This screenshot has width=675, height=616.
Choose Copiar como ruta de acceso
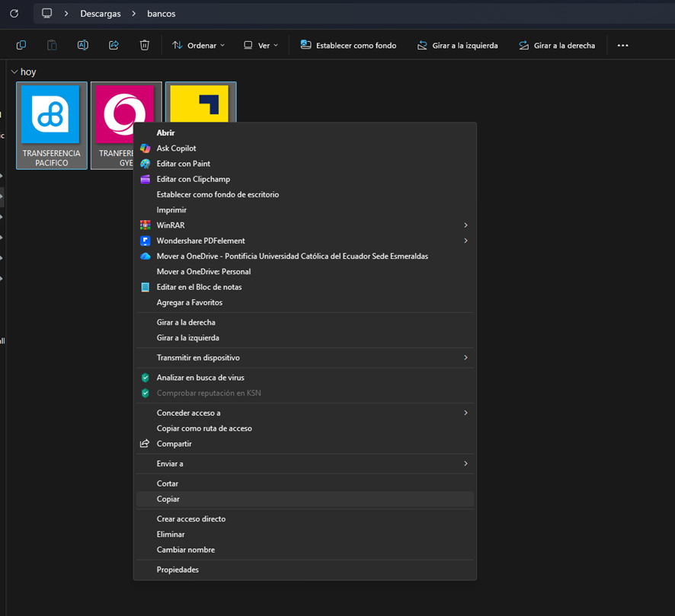[x=305, y=429]
